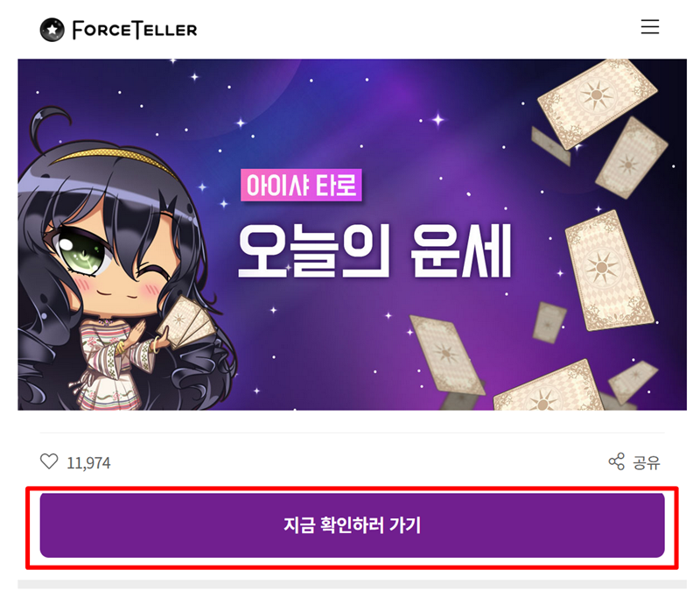Click the ForceTeller wordmark text

(x=135, y=30)
